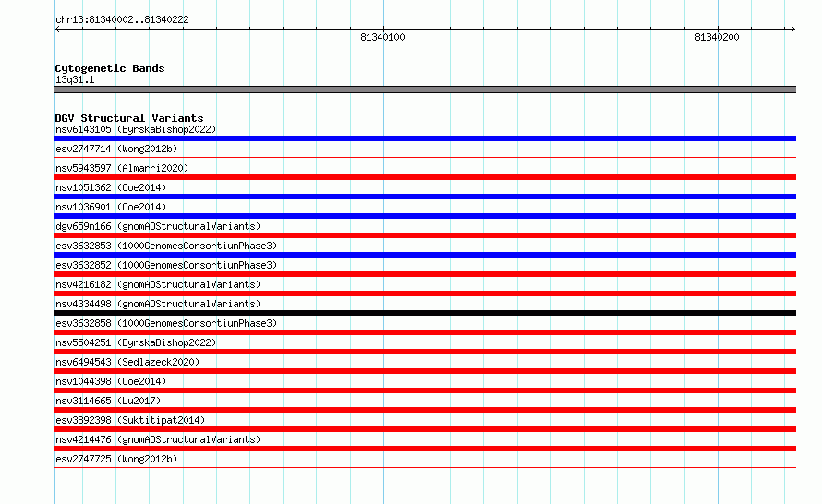The image size is (822, 504).
Task: Click the nsv1036901 (Coe2014) label
Action: (111, 207)
